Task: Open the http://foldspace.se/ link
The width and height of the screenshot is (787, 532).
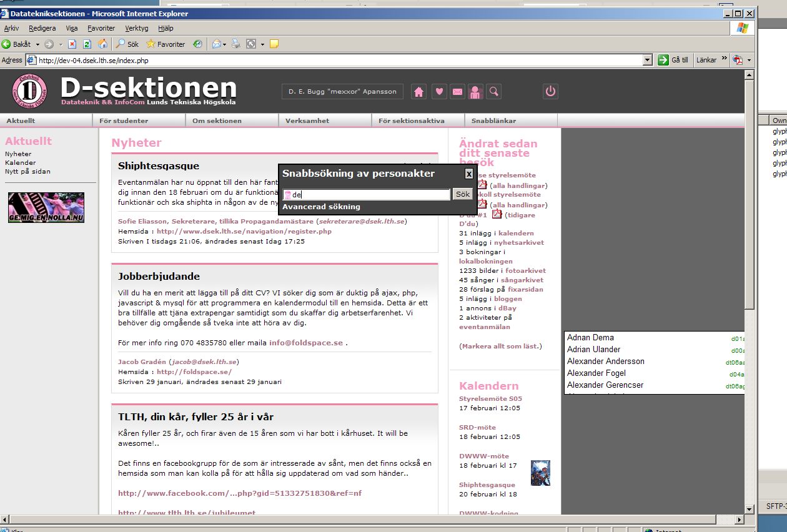Action: pyautogui.click(x=194, y=372)
